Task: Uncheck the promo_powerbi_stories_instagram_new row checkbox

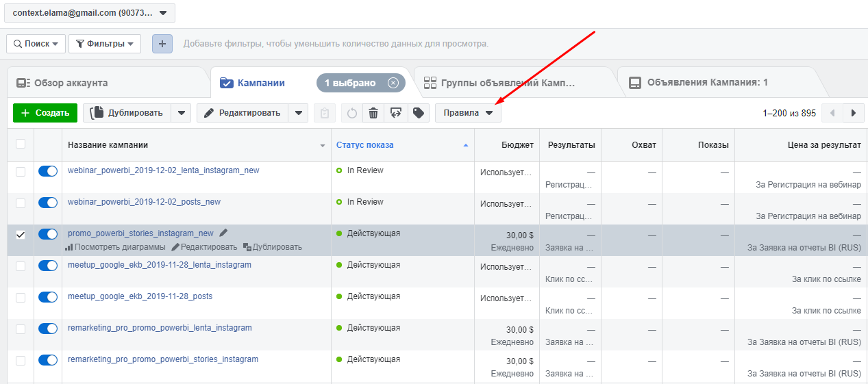Action: pyautogui.click(x=21, y=234)
